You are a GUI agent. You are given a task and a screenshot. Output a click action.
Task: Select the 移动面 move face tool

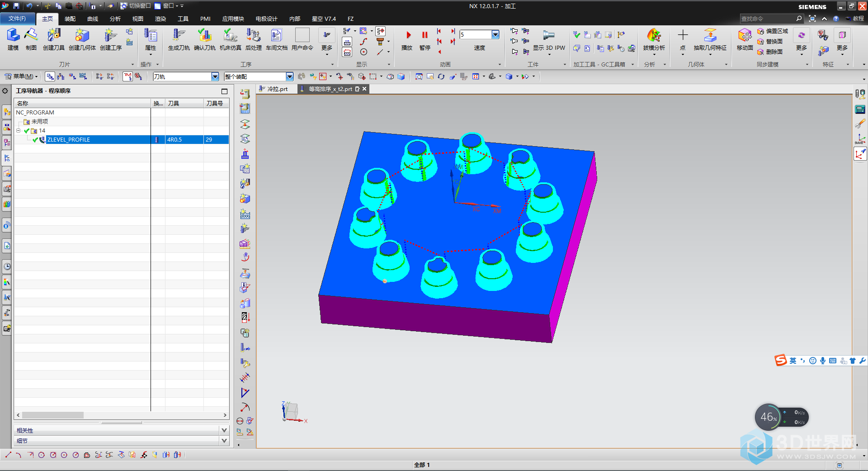click(x=745, y=40)
